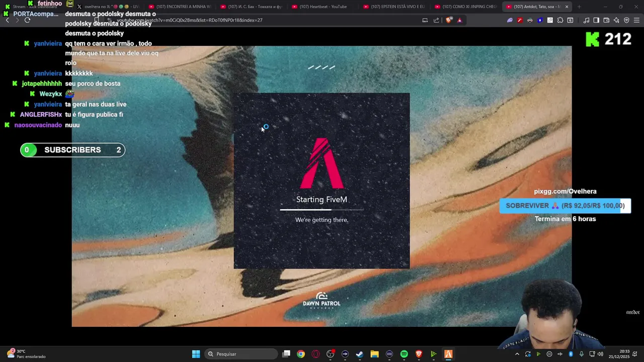The height and width of the screenshot is (362, 644).
Task: Click chat username yanlvieira beside kkkkkkkk
Action: click(x=48, y=73)
